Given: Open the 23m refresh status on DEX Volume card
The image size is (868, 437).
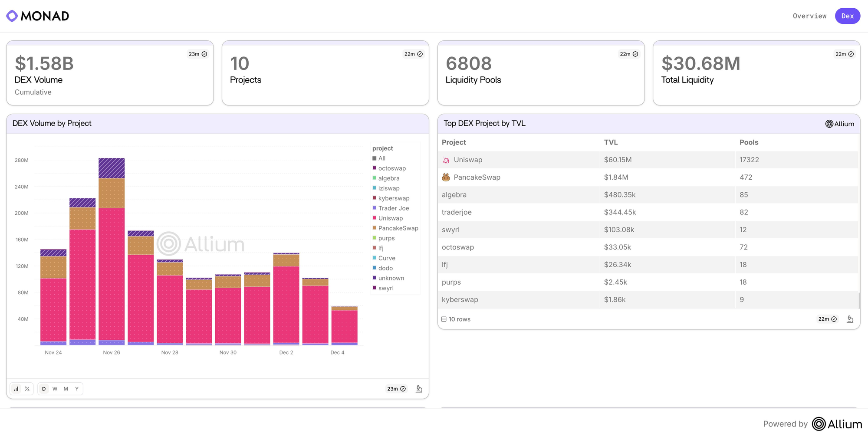Looking at the screenshot, I should coord(198,54).
